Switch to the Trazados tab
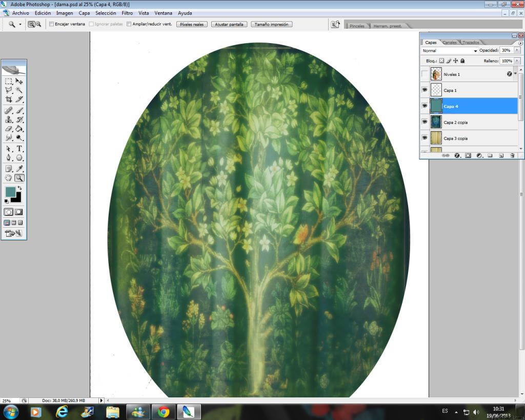This screenshot has height=420, width=525. (x=471, y=43)
